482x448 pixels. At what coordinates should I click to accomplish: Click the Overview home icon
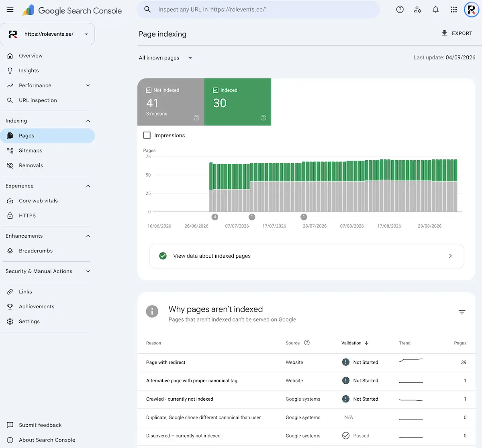click(10, 56)
